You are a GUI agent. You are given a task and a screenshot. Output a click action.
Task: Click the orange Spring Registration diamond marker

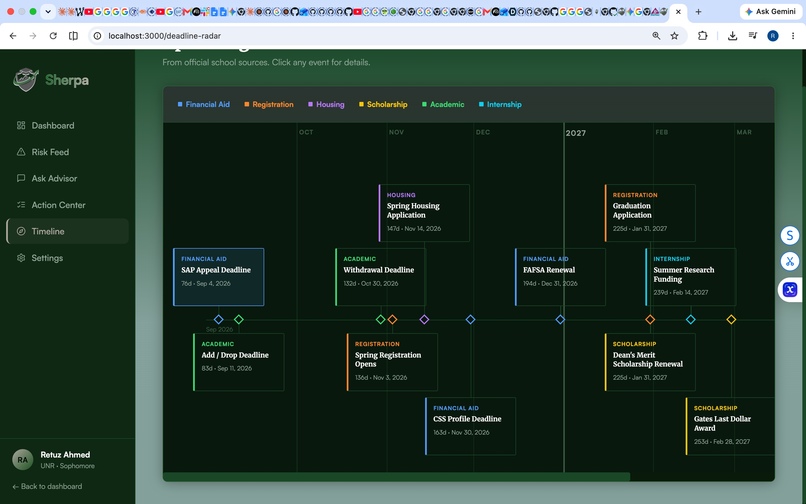click(392, 319)
